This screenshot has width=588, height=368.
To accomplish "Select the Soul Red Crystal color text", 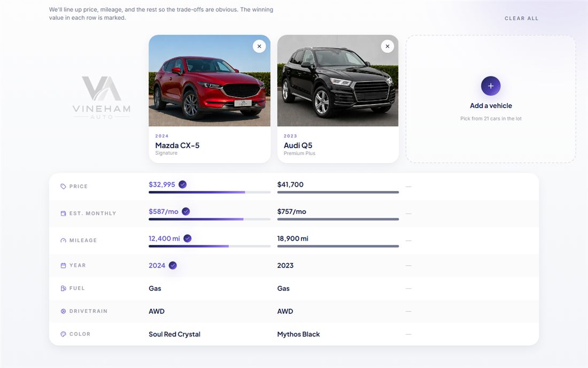I will (174, 334).
